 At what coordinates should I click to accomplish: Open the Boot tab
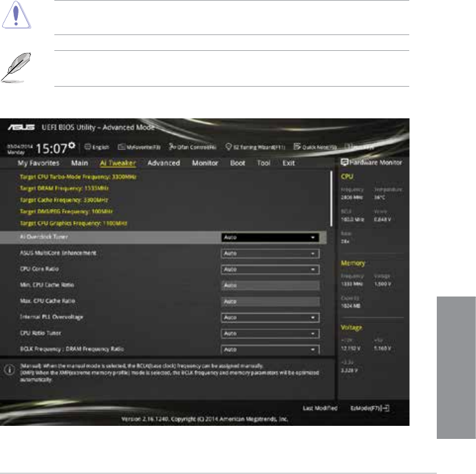[x=237, y=163]
